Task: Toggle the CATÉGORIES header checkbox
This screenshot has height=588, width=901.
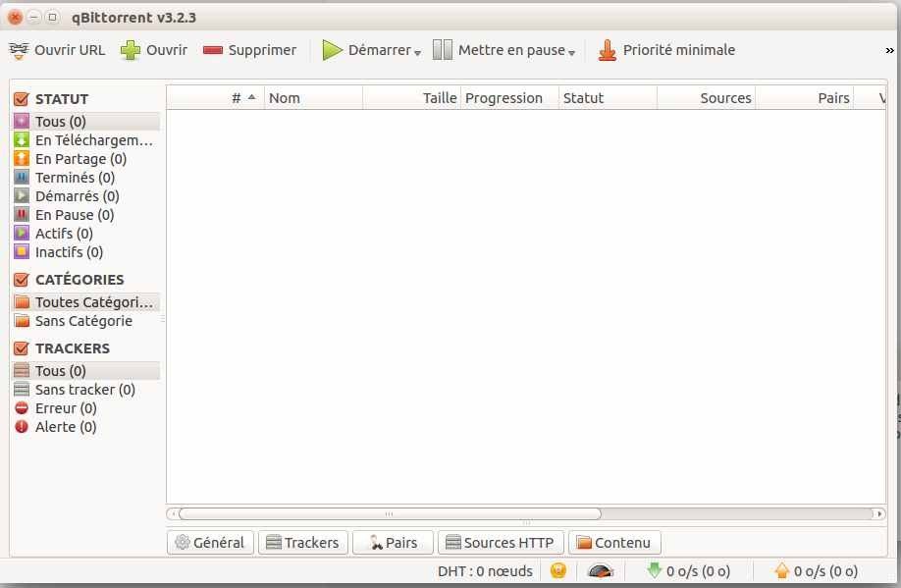Action: (x=20, y=279)
